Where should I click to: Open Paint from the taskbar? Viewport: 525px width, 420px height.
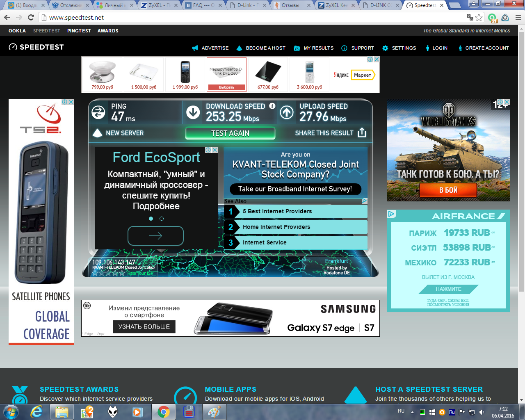pos(214,412)
